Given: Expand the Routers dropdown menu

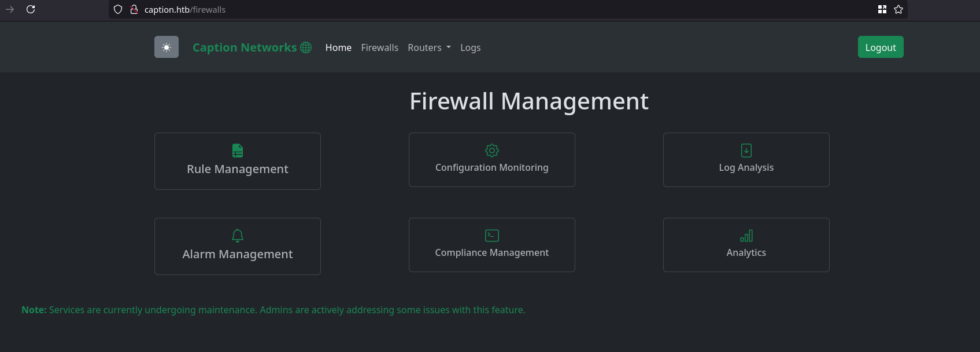Looking at the screenshot, I should coord(429,47).
